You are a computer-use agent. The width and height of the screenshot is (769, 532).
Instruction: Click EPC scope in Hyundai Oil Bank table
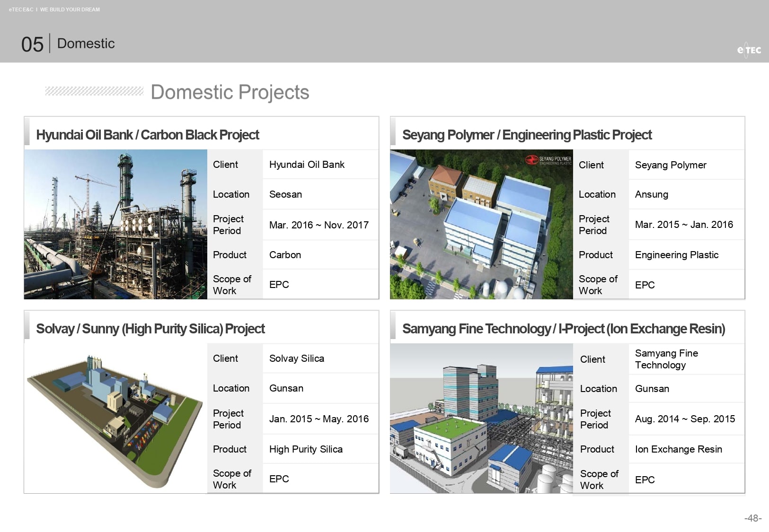point(279,285)
